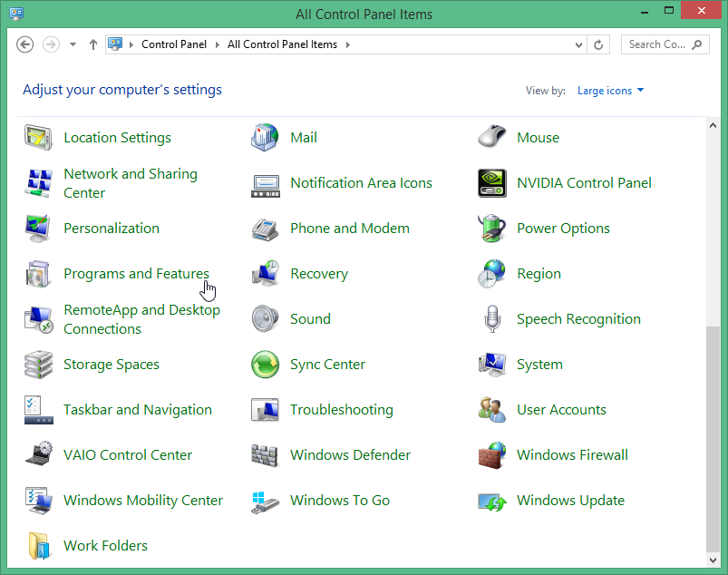Go up one level with Up arrow
728x575 pixels.
click(93, 44)
